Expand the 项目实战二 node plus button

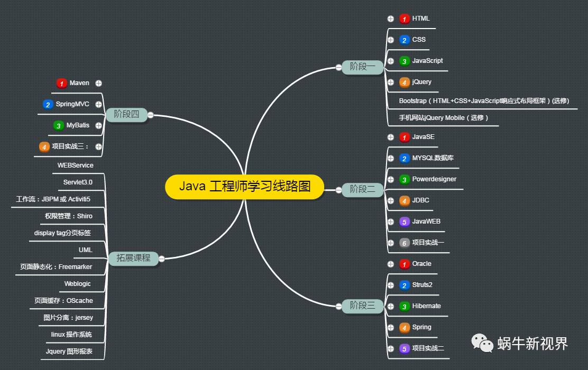pyautogui.click(x=391, y=349)
